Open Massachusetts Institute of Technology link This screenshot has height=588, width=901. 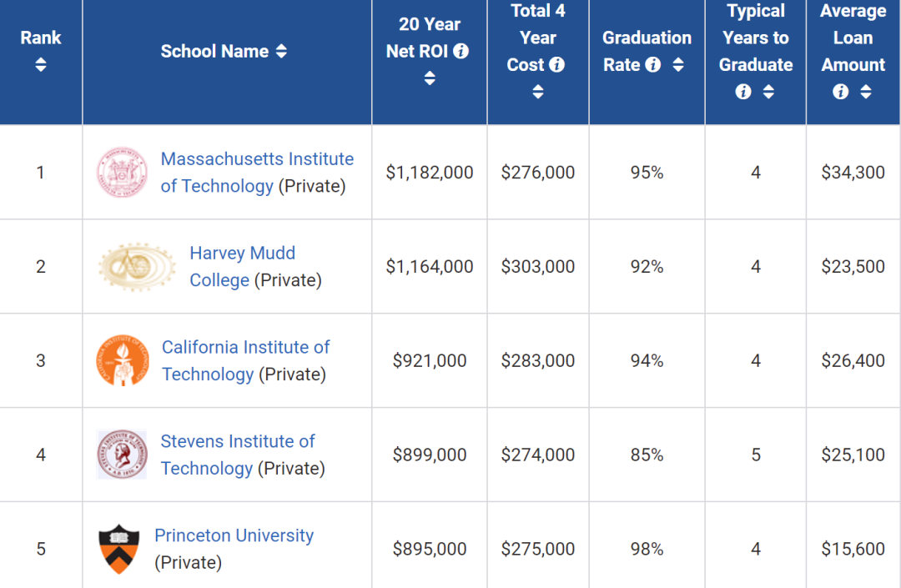[257, 159]
